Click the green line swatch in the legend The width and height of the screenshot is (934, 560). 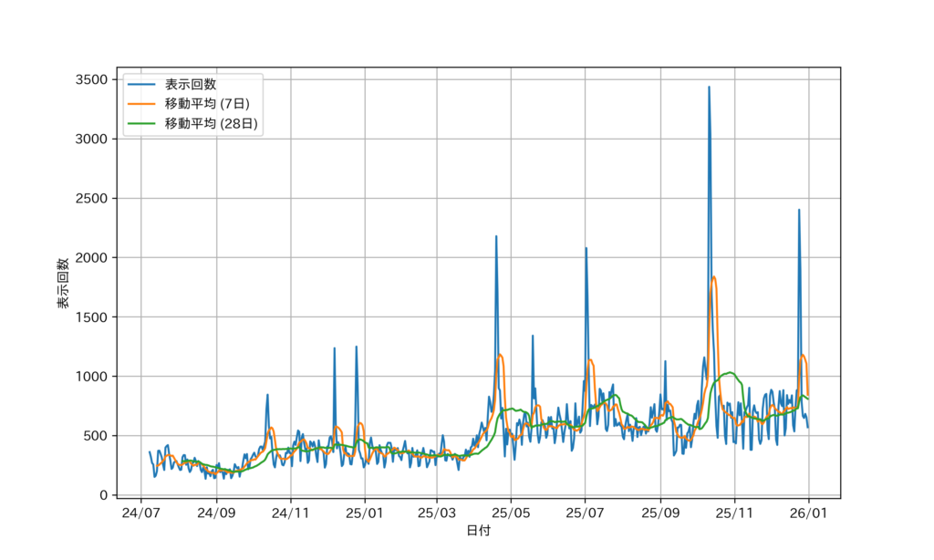pos(141,123)
